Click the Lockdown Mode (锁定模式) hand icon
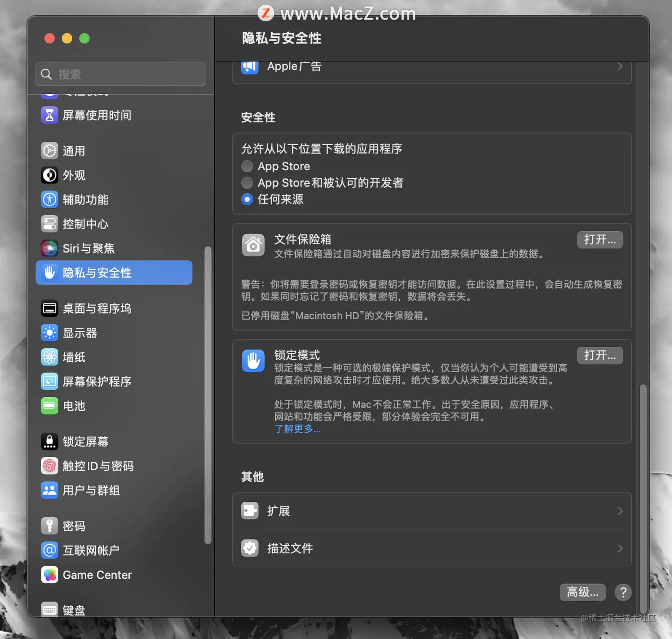Image resolution: width=672 pixels, height=639 pixels. point(253,361)
